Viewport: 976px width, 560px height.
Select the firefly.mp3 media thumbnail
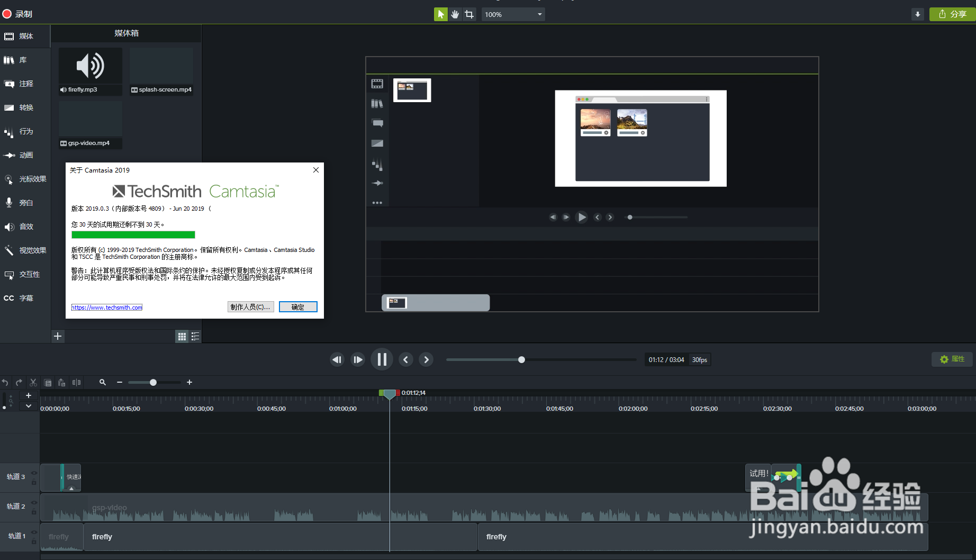coord(91,71)
